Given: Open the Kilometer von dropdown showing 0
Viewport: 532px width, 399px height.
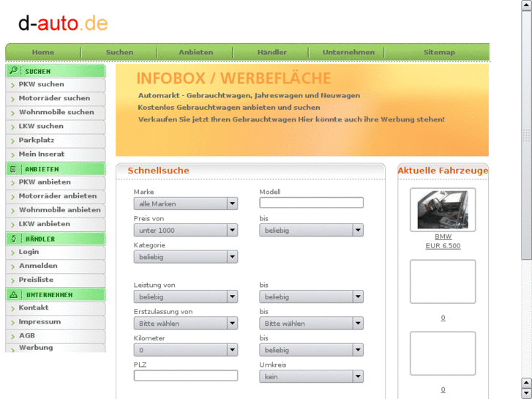Looking at the screenshot, I should (x=186, y=350).
